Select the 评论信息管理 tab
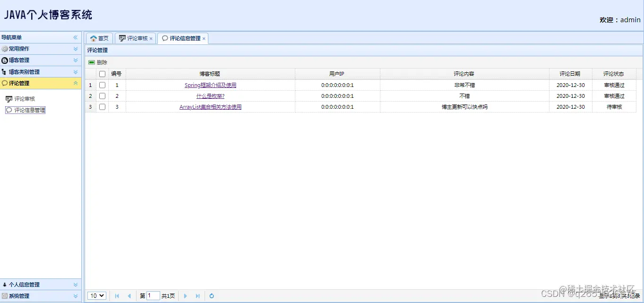Screen dimensions: 644x303 click(182, 38)
